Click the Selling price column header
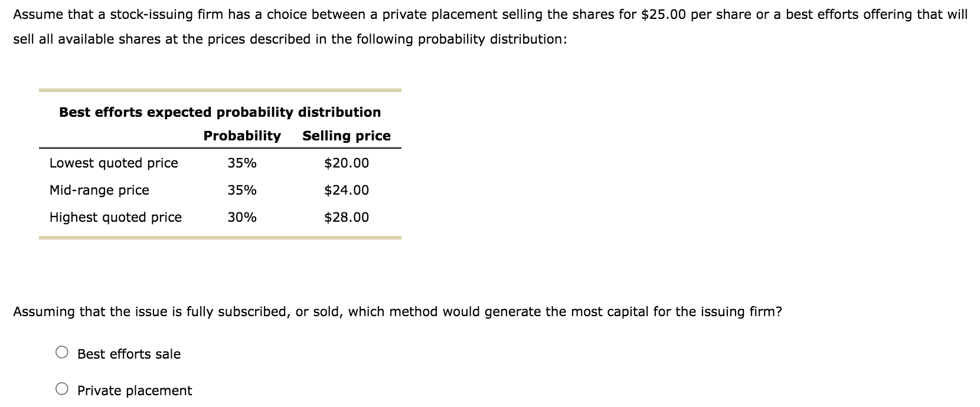 346,136
